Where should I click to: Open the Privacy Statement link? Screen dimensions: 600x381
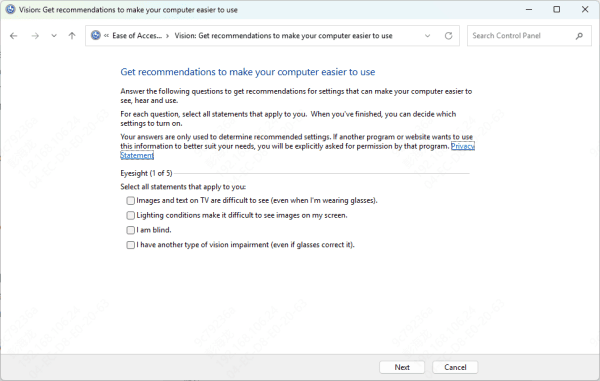click(463, 146)
